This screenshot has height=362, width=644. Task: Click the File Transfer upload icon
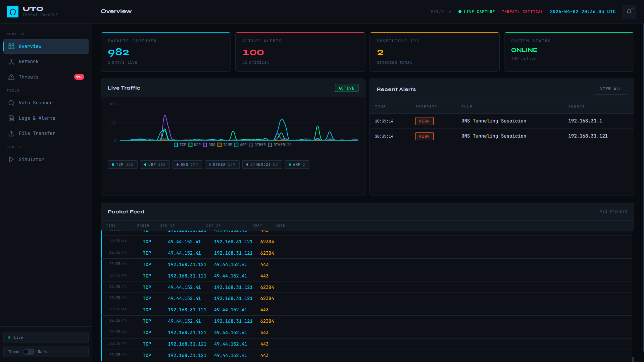point(11,134)
